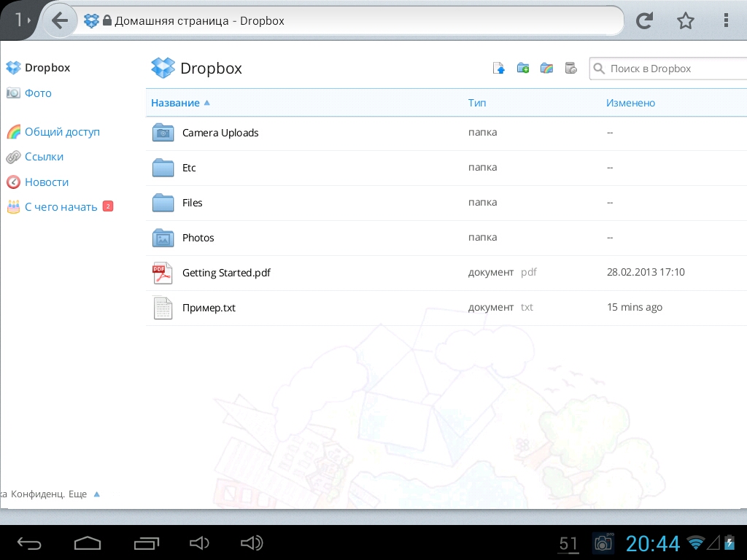Click the PDF icon of Getting Started.pdf
This screenshot has width=747, height=560.
point(163,273)
